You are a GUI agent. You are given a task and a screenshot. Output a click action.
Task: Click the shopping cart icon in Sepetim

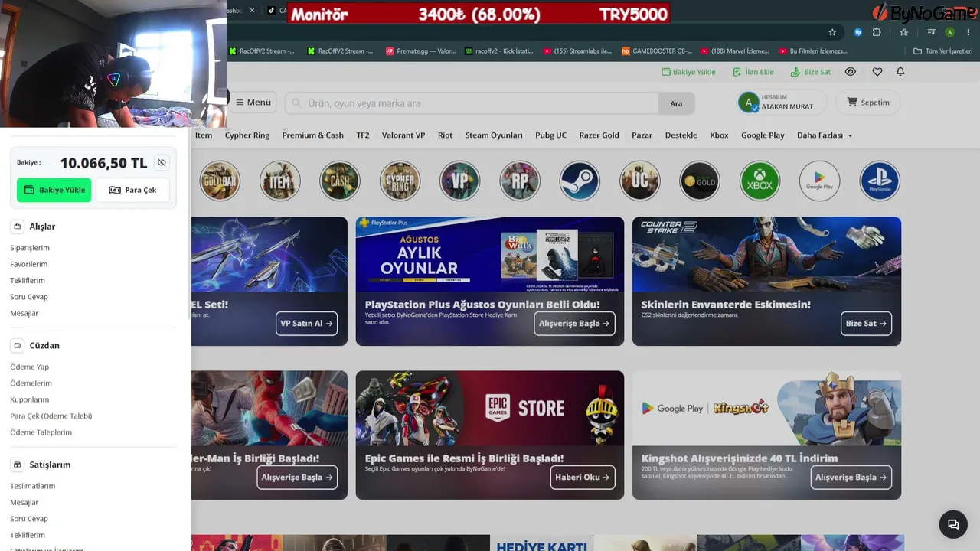852,102
